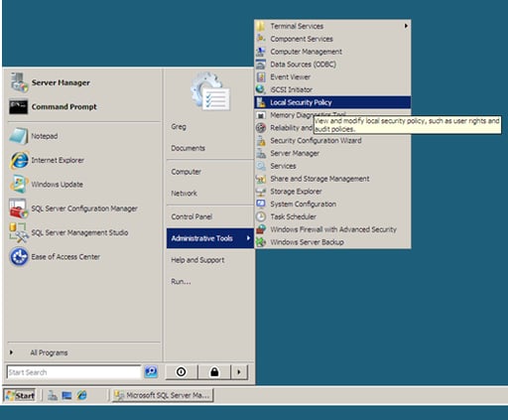Expand Administrative Tools submenu arrow
This screenshot has height=420, width=508.
tap(248, 238)
